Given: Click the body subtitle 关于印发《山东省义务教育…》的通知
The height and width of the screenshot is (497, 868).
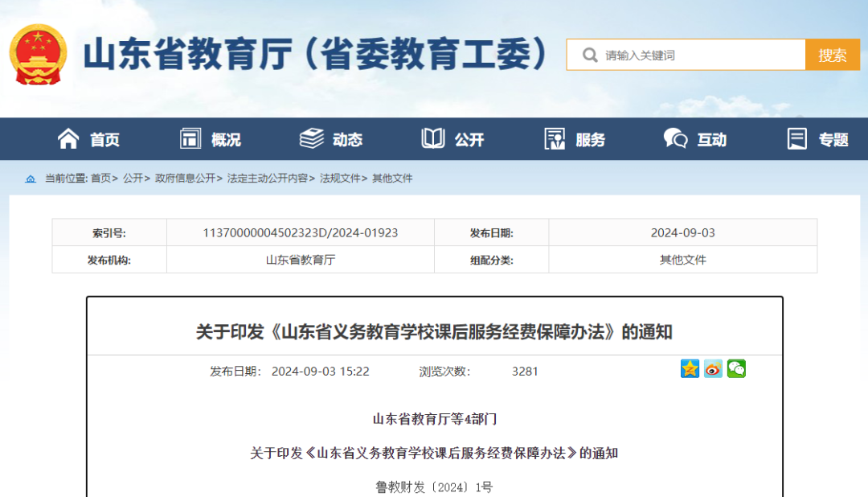Looking at the screenshot, I should (x=434, y=454).
